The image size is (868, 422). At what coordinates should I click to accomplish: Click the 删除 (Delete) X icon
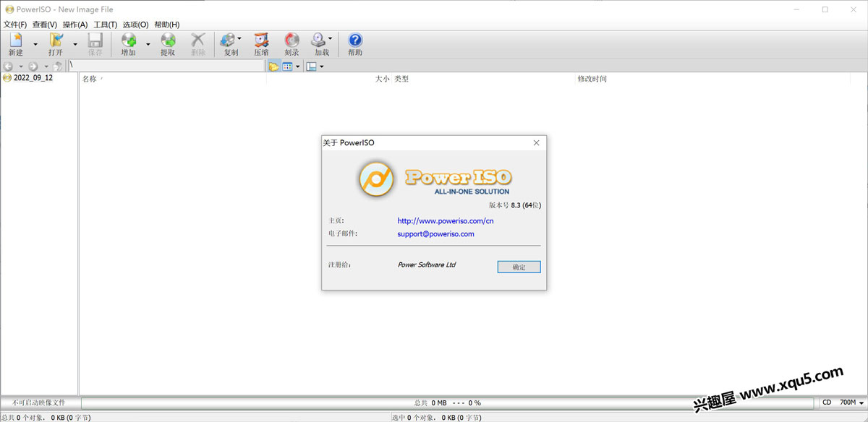click(198, 44)
